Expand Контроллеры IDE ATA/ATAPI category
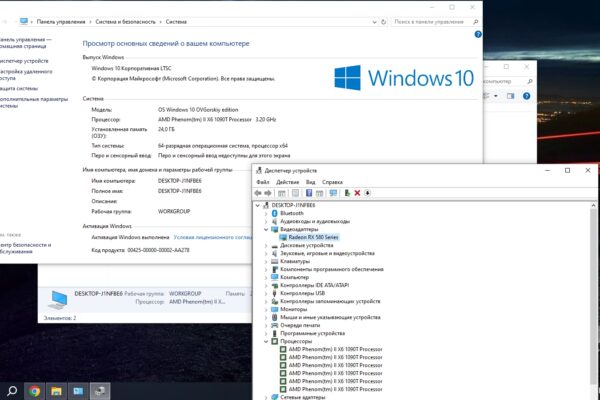The width and height of the screenshot is (600, 400). [x=266, y=286]
